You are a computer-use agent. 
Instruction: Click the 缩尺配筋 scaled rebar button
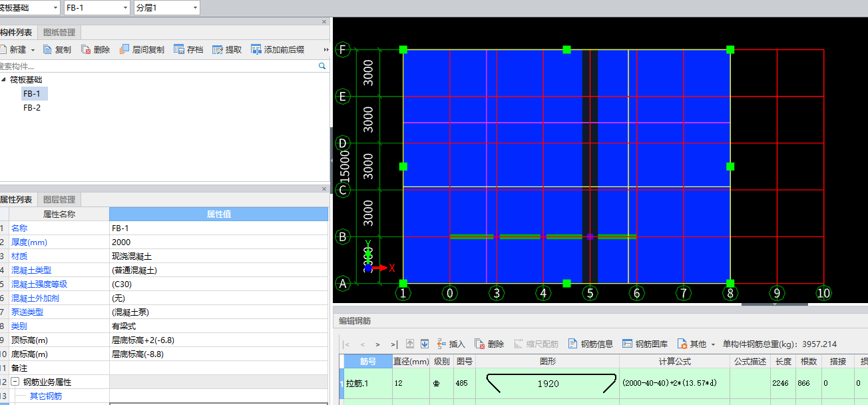tap(536, 344)
